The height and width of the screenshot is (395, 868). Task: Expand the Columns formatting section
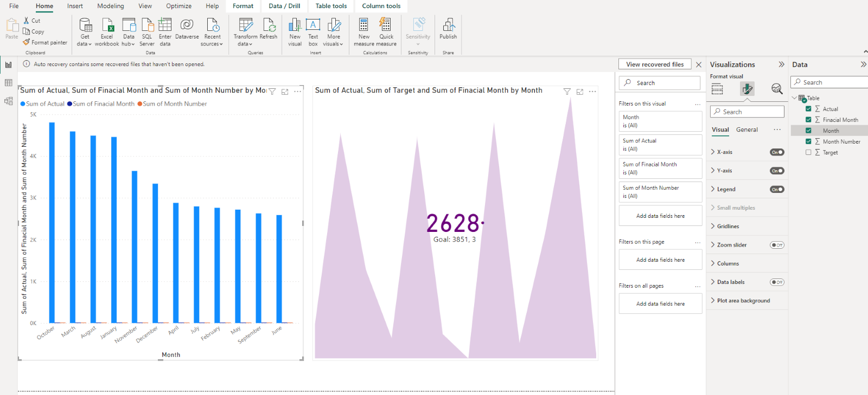(x=728, y=264)
